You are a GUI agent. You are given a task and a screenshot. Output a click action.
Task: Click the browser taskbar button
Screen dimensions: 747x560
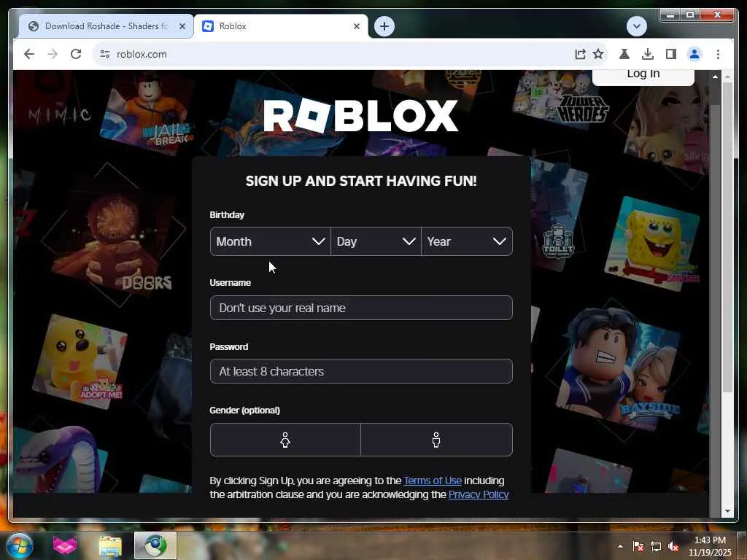[155, 545]
